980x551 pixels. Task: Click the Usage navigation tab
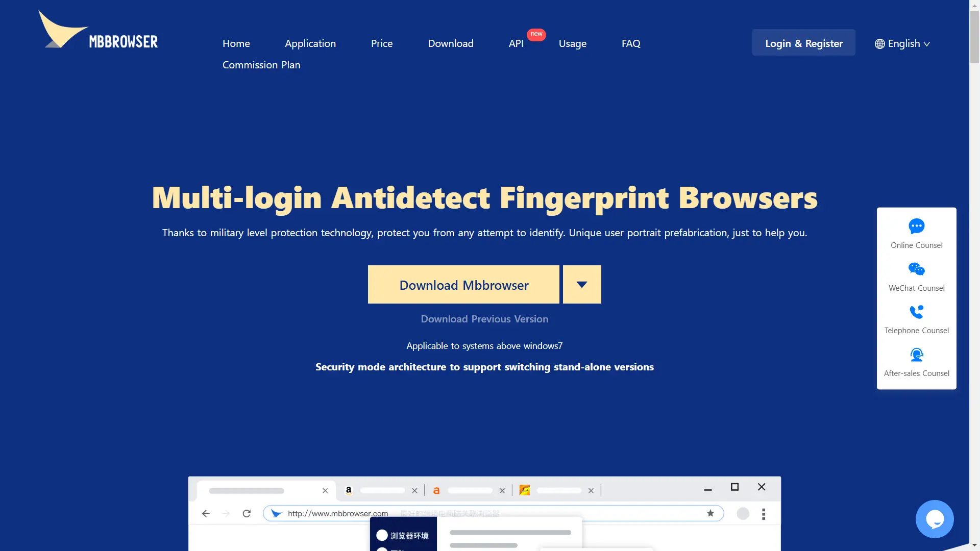pos(573,42)
